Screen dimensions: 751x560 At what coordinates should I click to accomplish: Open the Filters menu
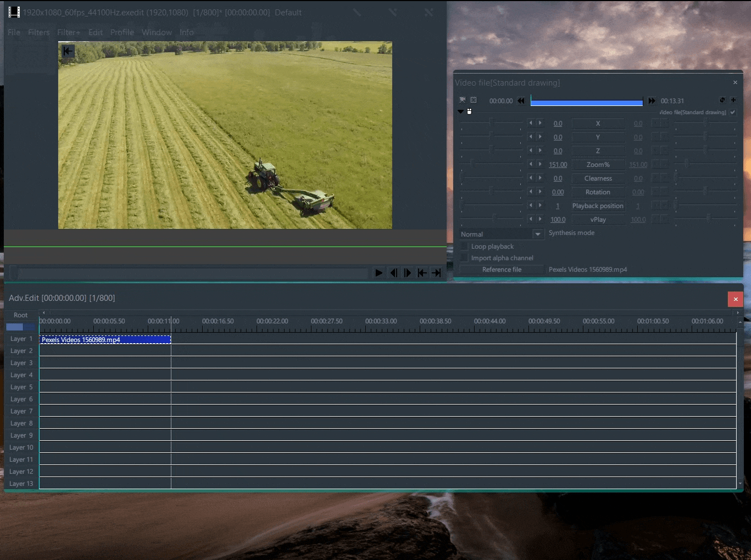coord(38,32)
